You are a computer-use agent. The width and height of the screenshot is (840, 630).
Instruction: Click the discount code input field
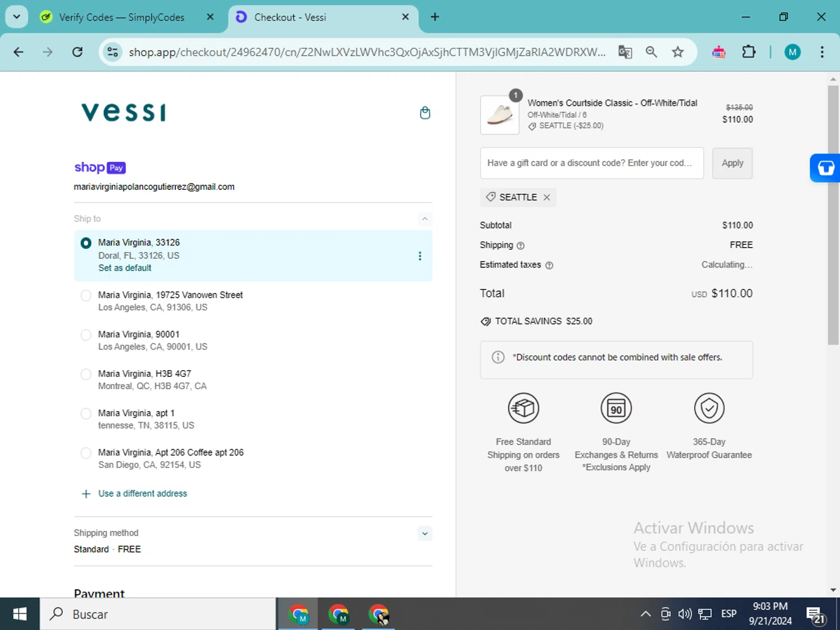tap(591, 163)
